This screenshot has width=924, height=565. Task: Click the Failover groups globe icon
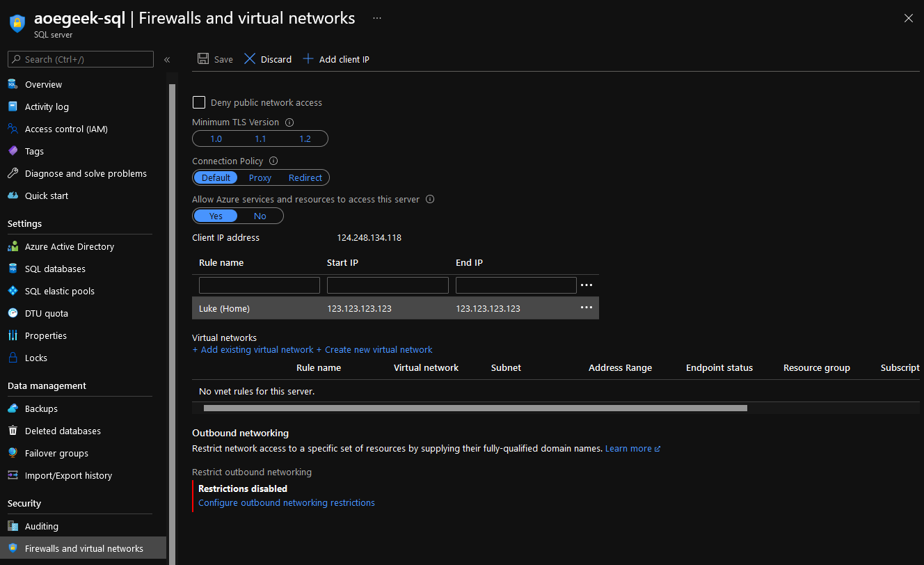[x=13, y=453]
